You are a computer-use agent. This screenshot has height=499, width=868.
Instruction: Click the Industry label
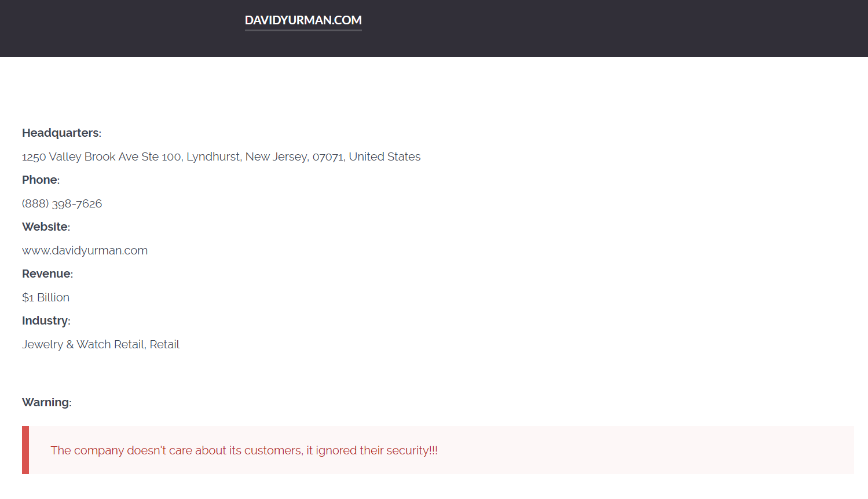[x=45, y=320]
